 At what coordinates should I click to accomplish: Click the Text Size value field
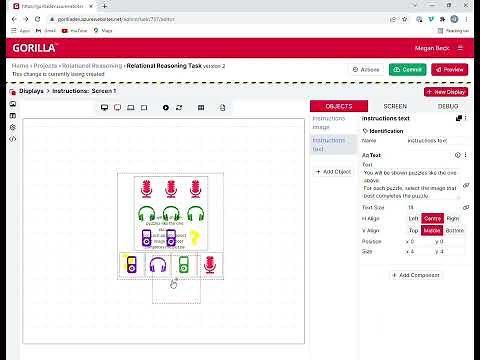click(x=433, y=207)
